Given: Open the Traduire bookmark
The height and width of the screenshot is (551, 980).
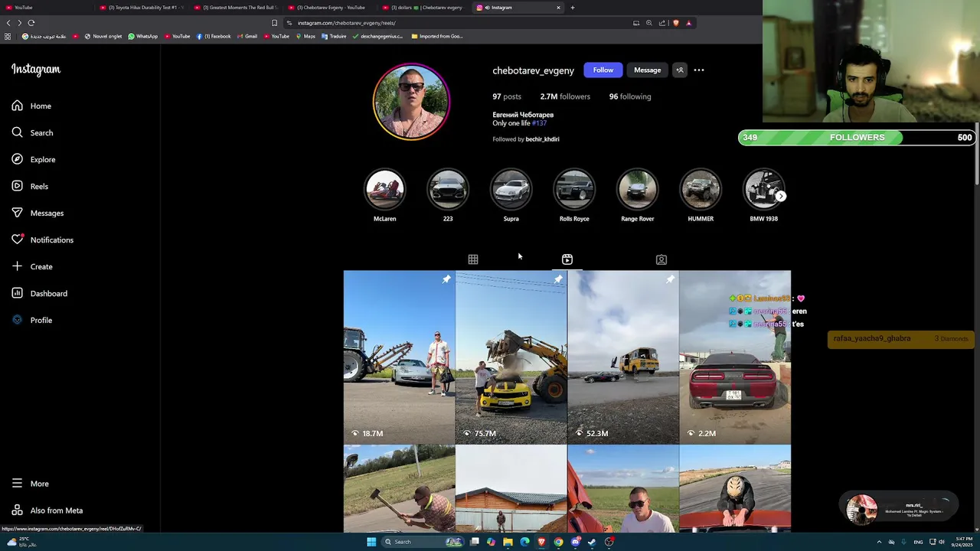Looking at the screenshot, I should click(334, 36).
